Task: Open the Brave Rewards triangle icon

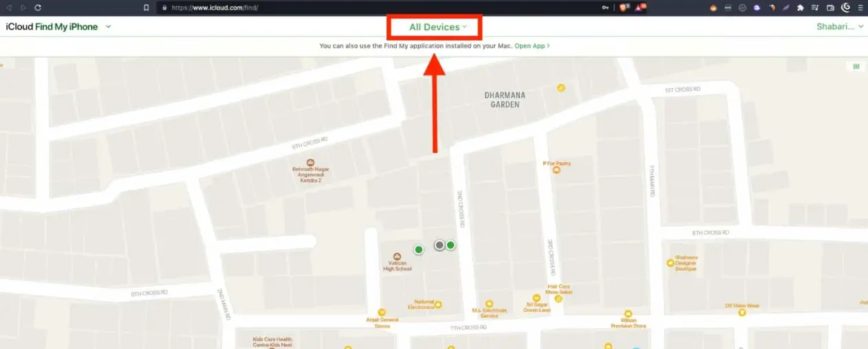Action: (x=642, y=8)
